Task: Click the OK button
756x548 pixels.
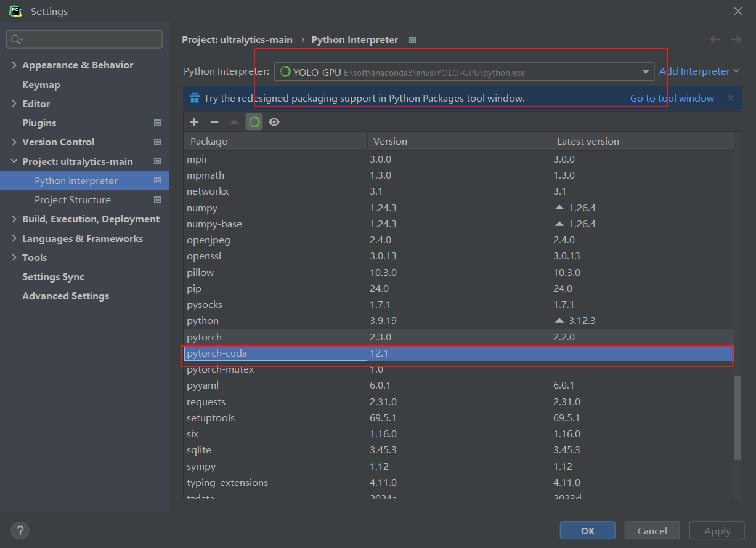Action: pyautogui.click(x=587, y=531)
